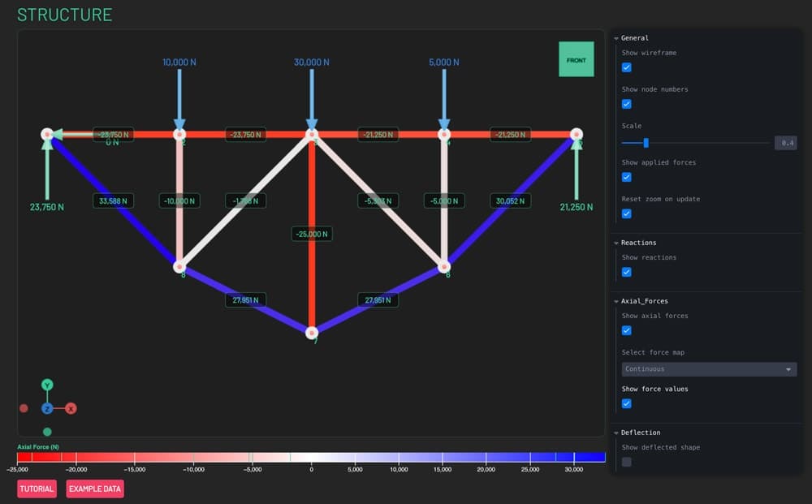
Task: Click the 0.4 scale value field
Action: (785, 143)
